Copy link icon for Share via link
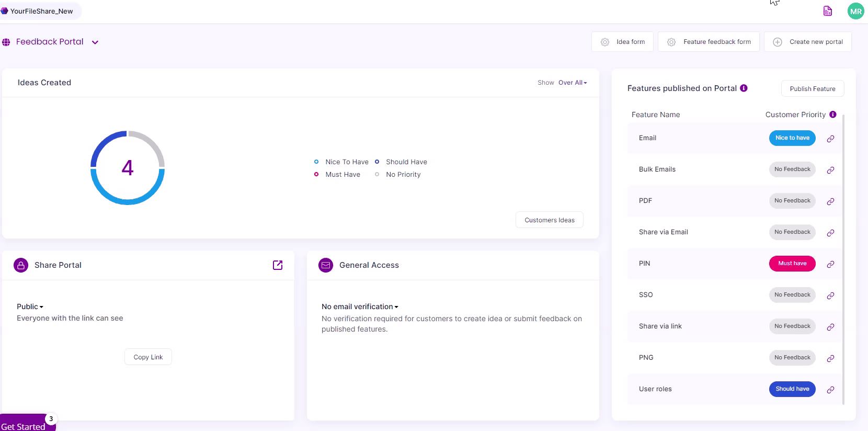 pyautogui.click(x=830, y=327)
